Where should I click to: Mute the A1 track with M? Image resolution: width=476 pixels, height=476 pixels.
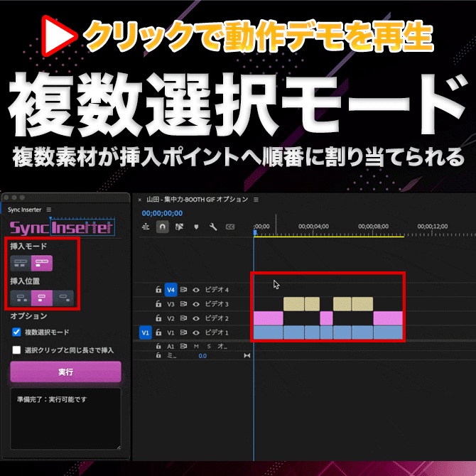coord(196,346)
